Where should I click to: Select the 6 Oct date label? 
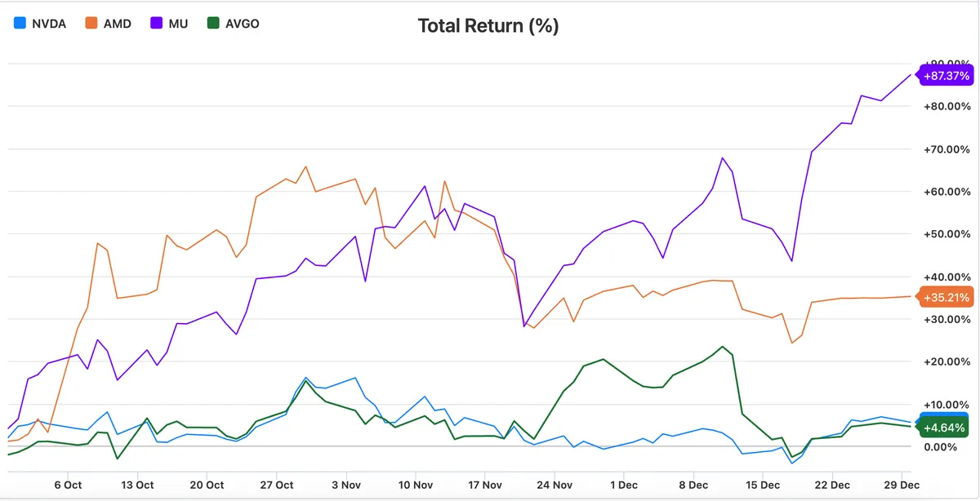coord(68,485)
